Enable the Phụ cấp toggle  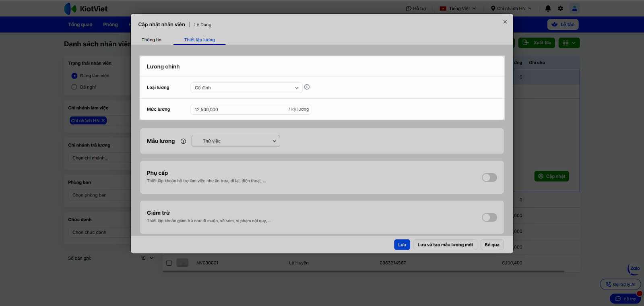coord(489,178)
